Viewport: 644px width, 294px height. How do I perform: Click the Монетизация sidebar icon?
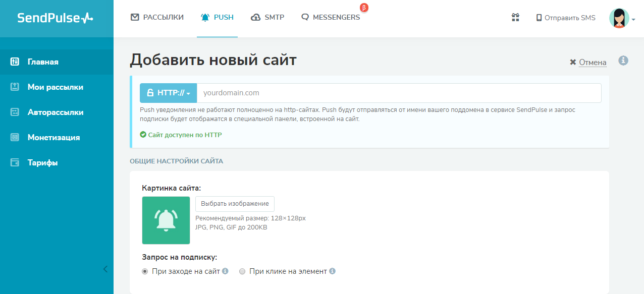pyautogui.click(x=15, y=137)
